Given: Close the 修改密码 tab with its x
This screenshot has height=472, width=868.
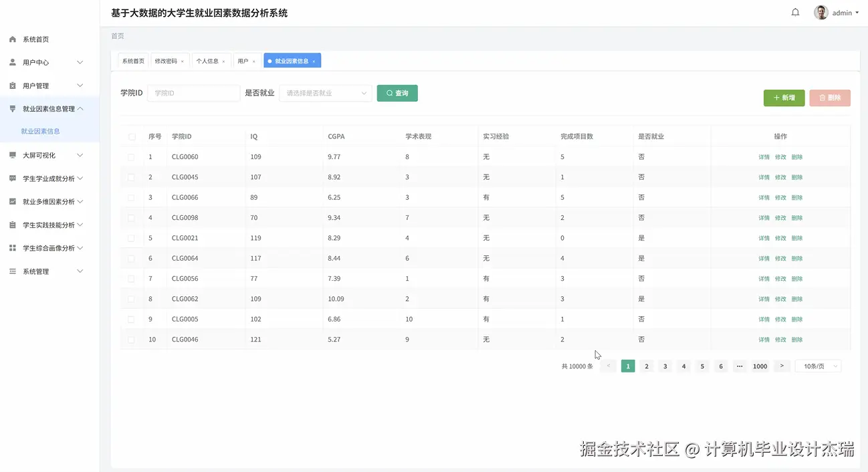Looking at the screenshot, I should (182, 62).
